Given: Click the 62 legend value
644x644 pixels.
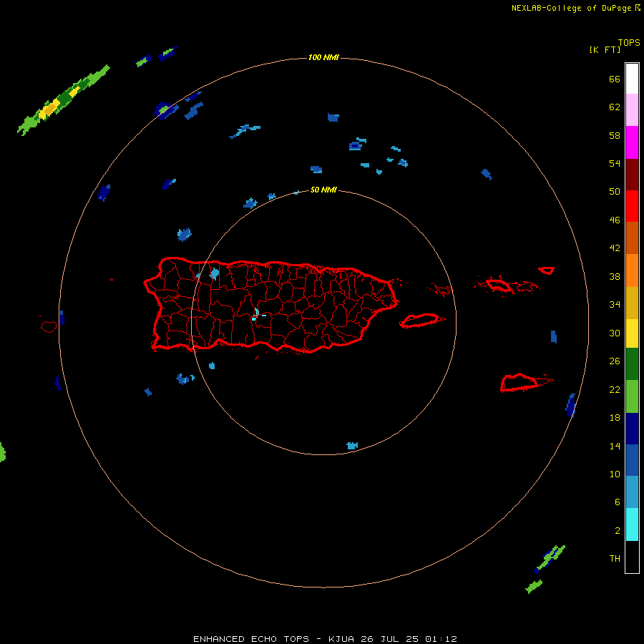Looking at the screenshot, I should [615, 107].
